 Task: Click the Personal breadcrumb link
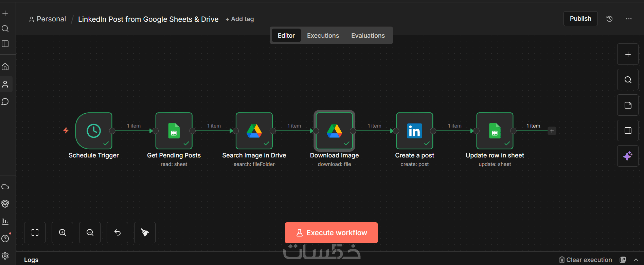(48, 19)
